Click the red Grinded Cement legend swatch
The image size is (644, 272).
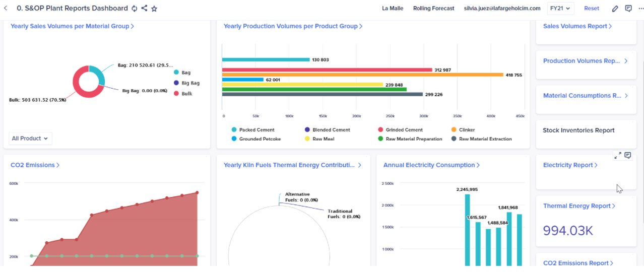380,130
